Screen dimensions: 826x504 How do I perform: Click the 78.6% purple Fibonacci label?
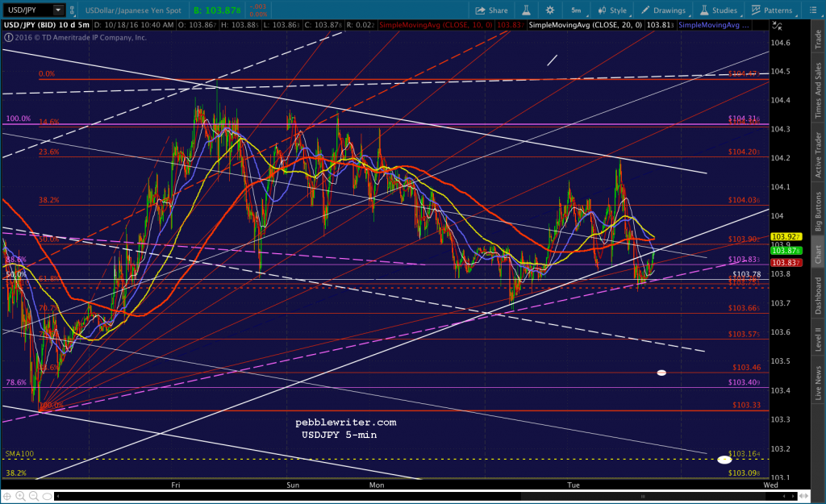(16, 382)
